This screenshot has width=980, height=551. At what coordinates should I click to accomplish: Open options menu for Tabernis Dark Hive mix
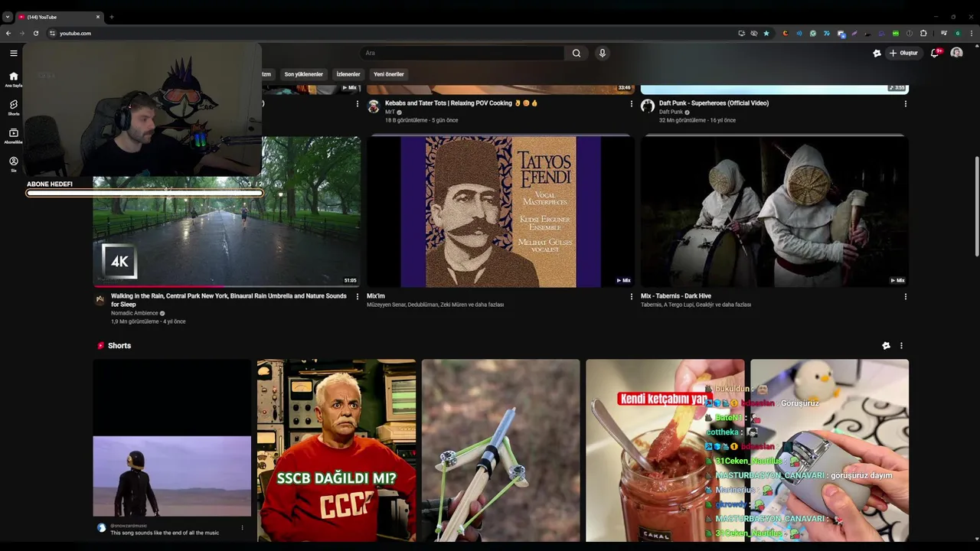tap(906, 297)
